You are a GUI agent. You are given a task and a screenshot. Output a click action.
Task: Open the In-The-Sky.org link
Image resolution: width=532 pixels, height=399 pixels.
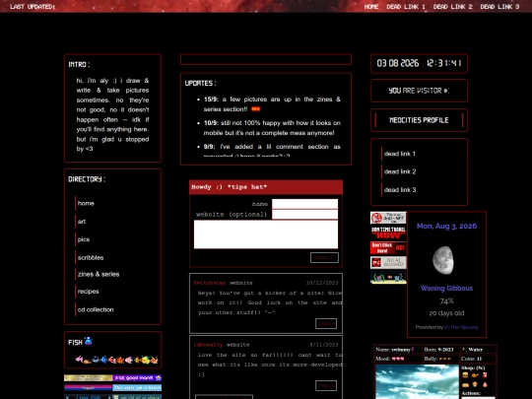461,327
